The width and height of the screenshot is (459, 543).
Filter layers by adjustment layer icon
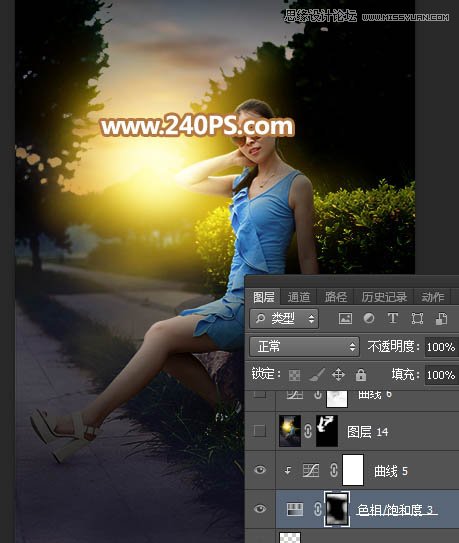click(369, 318)
